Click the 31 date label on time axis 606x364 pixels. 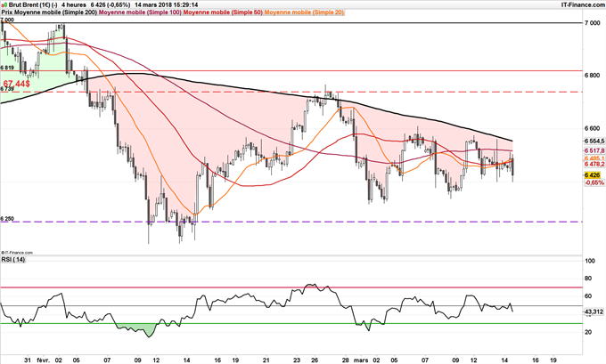point(27,360)
